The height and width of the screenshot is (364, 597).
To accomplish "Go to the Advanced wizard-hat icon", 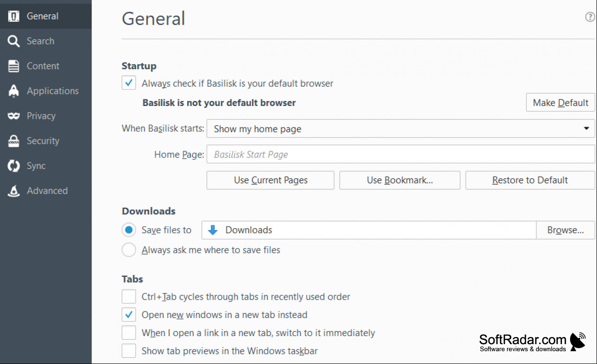I will click(x=14, y=191).
